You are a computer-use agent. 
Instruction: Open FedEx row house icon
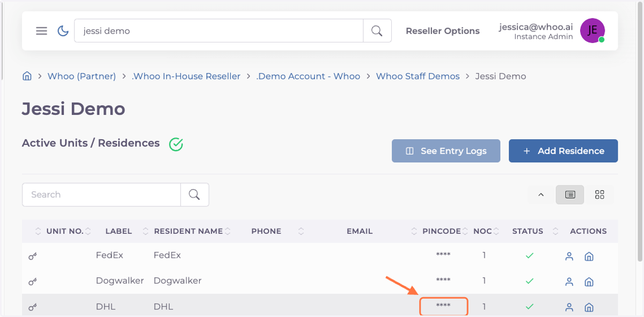pyautogui.click(x=589, y=256)
